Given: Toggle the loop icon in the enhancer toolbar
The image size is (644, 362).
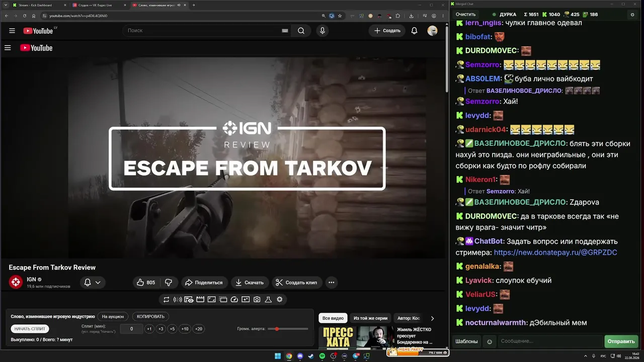Looking at the screenshot, I should point(166,300).
